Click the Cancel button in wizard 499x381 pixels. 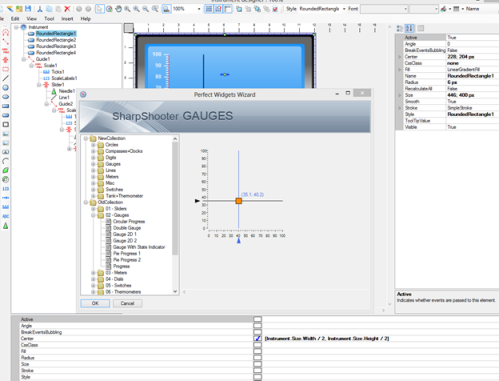[127, 303]
